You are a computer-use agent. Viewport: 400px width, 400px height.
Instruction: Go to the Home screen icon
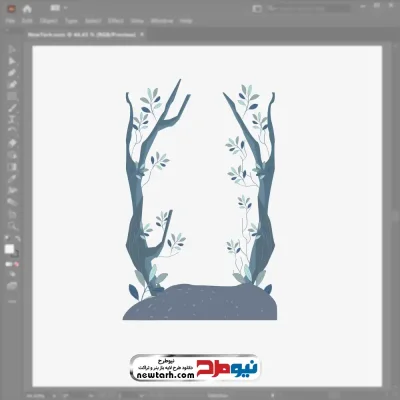(27, 9)
